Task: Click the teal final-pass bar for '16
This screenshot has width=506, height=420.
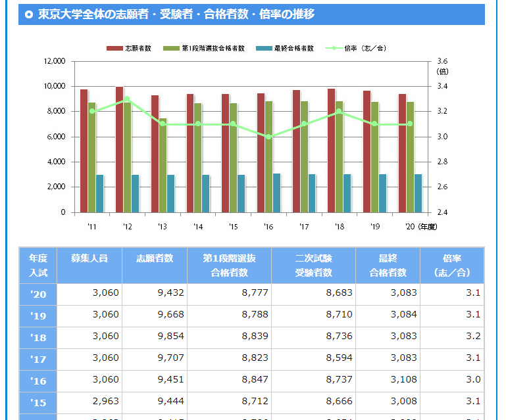Action: pyautogui.click(x=276, y=193)
